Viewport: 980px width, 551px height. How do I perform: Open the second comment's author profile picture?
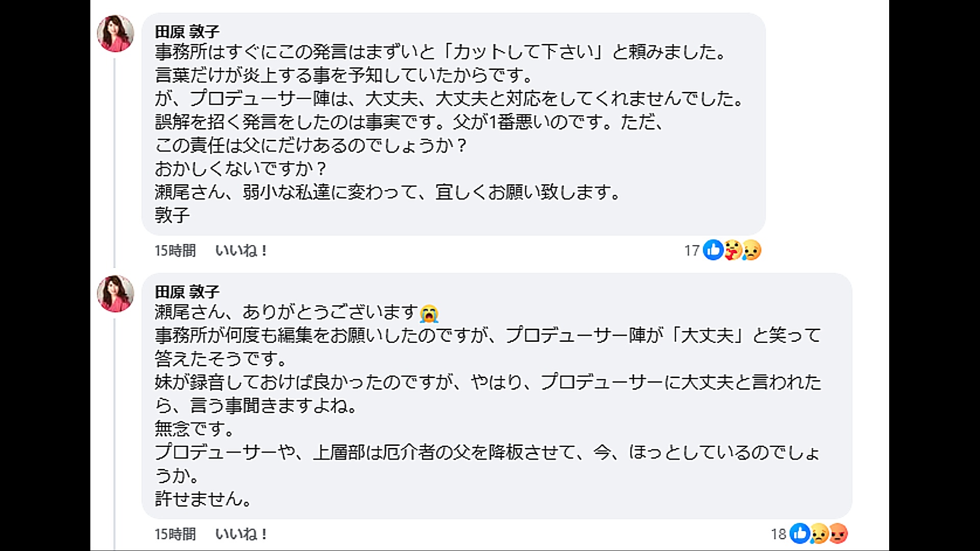[x=116, y=294]
